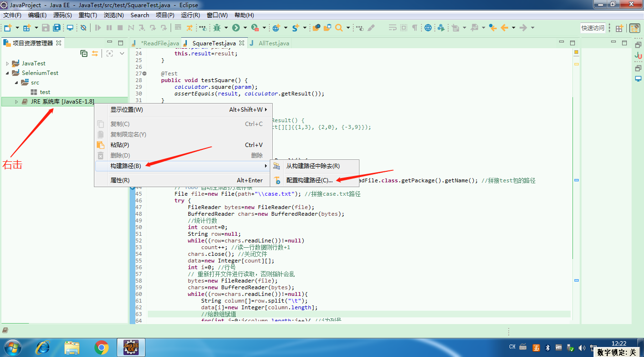Close the SquareTest.java tab
This screenshot has height=357, width=644.
pos(241,43)
